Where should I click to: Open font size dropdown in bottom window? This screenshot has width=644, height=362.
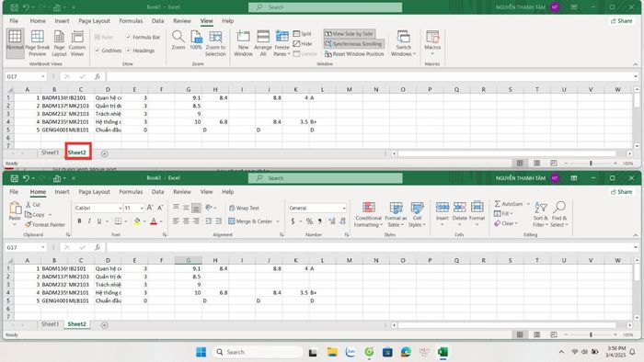(x=142, y=209)
